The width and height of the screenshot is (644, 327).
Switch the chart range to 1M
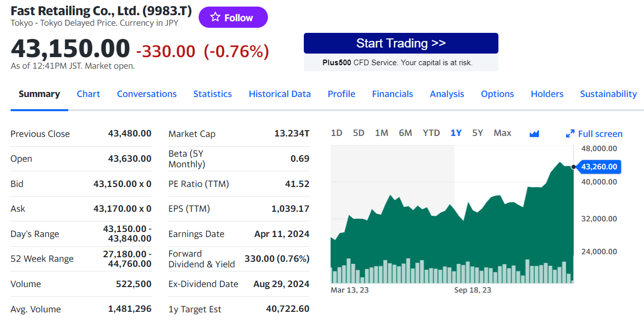tap(381, 133)
